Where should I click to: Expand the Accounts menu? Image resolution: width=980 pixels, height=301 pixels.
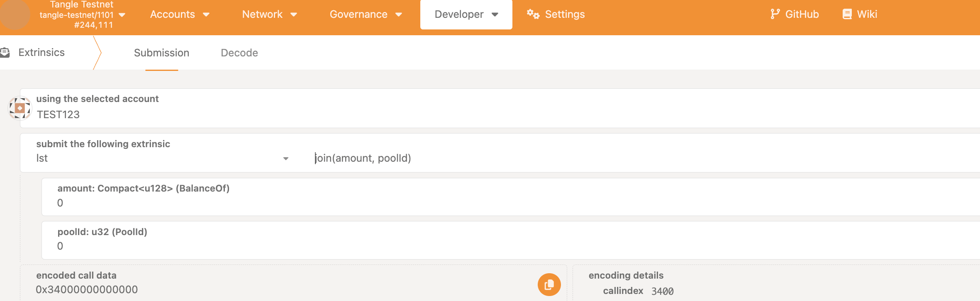(180, 15)
